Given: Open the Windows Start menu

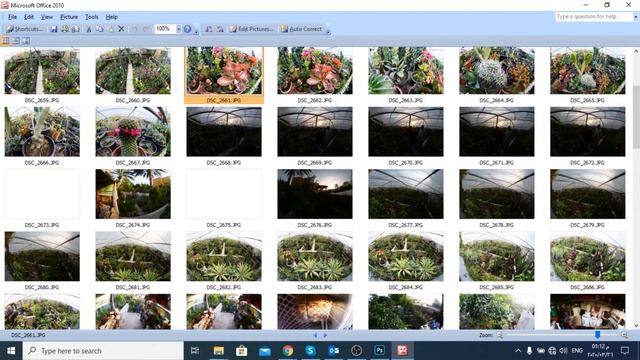Looking at the screenshot, I should click(11, 351).
